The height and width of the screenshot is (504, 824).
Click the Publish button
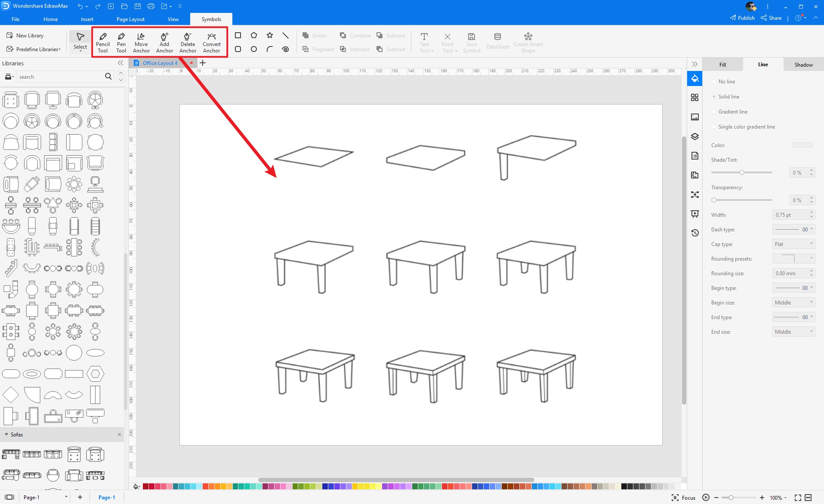[742, 18]
